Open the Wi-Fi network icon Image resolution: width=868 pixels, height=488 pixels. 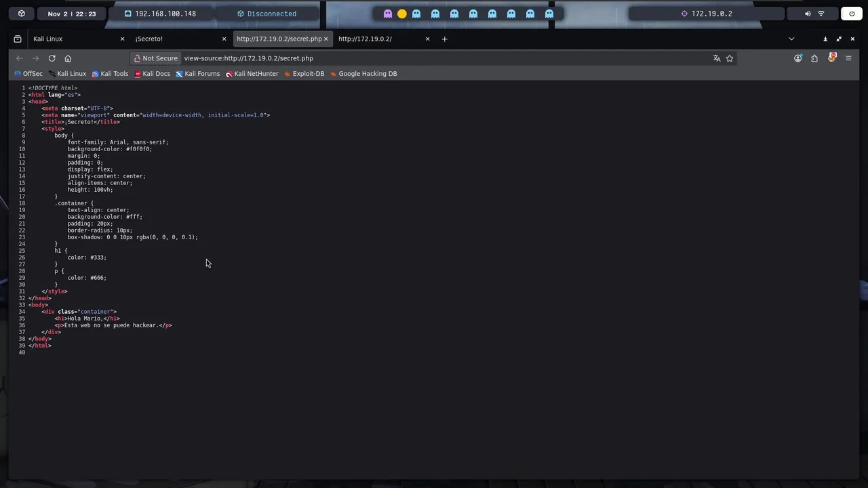coord(821,14)
